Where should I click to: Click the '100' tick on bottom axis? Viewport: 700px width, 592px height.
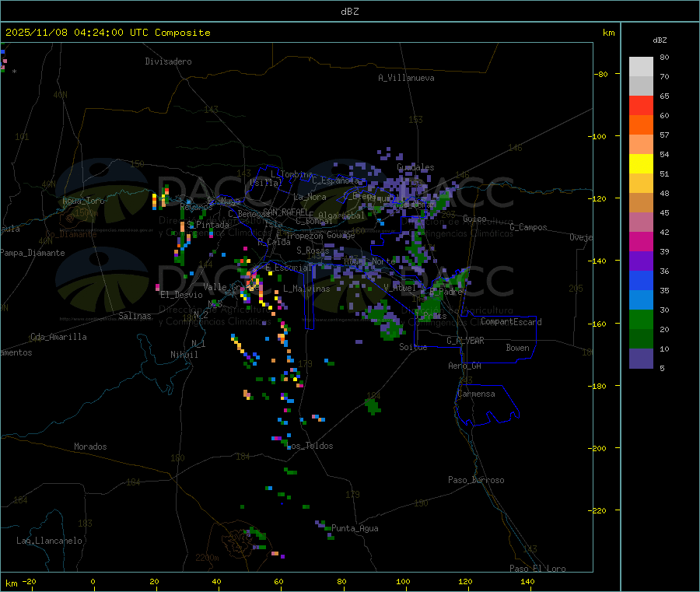[403, 581]
